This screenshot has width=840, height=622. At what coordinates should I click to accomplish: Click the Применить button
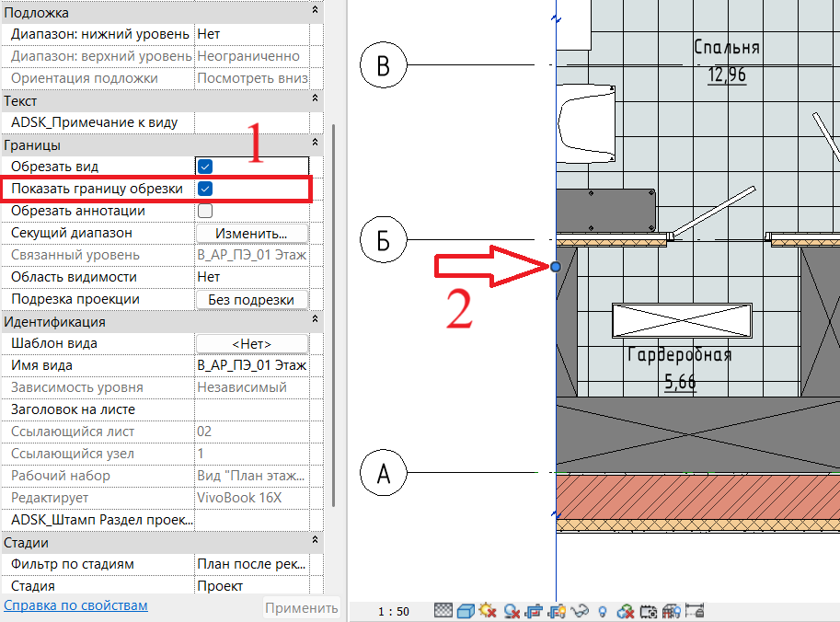[301, 608]
